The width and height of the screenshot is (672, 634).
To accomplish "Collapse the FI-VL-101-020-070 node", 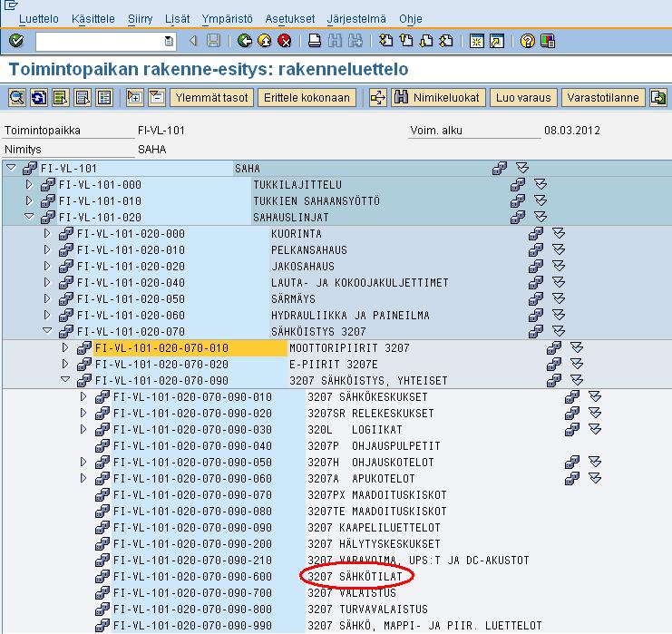I will 47,330.
